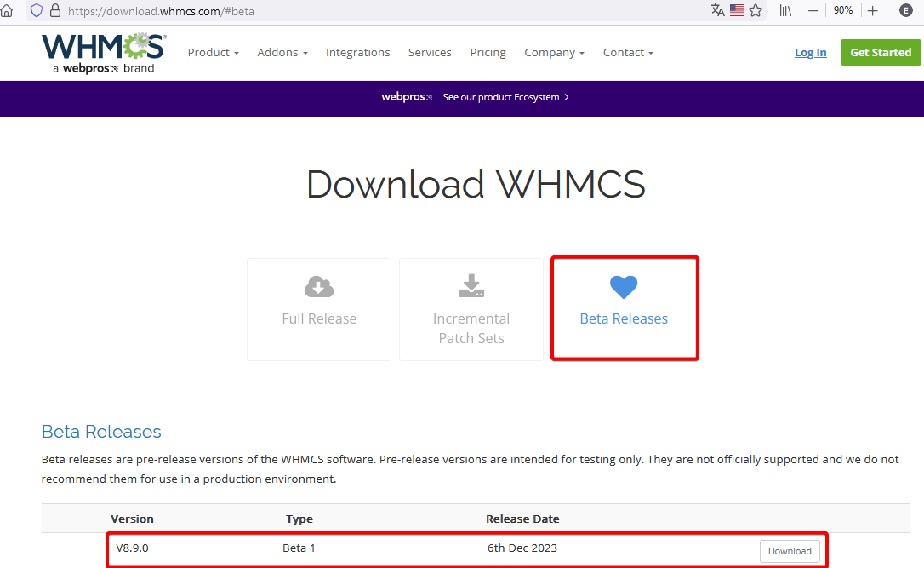The height and width of the screenshot is (568, 924).
Task: Open the Pricing menu item
Action: tap(488, 53)
